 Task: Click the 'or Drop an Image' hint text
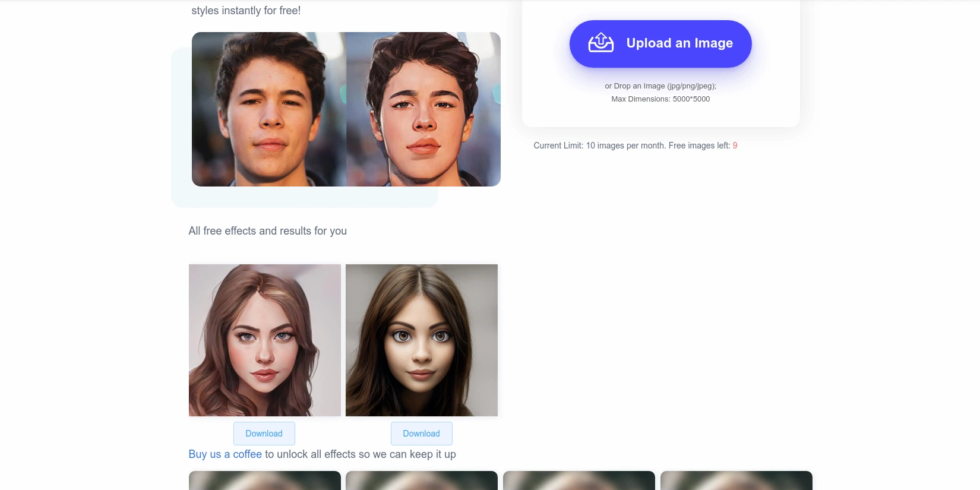click(x=660, y=86)
